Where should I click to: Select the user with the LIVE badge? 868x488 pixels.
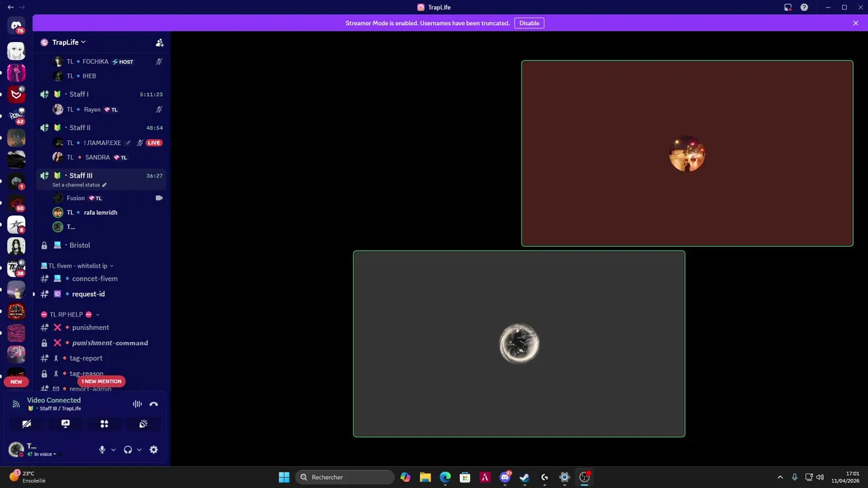pyautogui.click(x=108, y=143)
